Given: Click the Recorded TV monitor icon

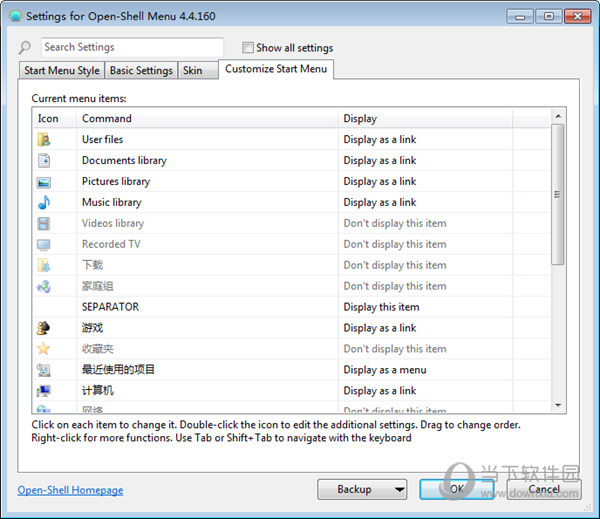Looking at the screenshot, I should 44,245.
